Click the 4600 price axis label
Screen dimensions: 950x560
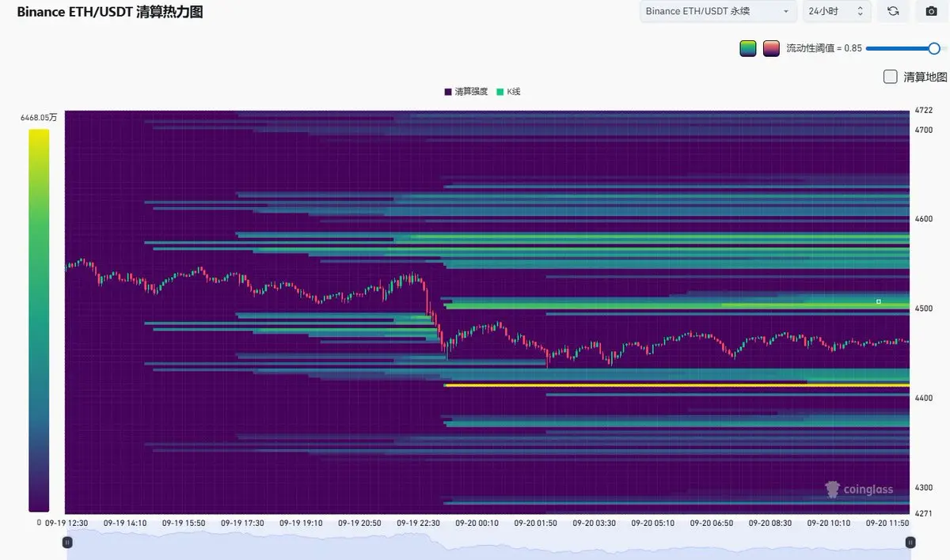coord(924,218)
